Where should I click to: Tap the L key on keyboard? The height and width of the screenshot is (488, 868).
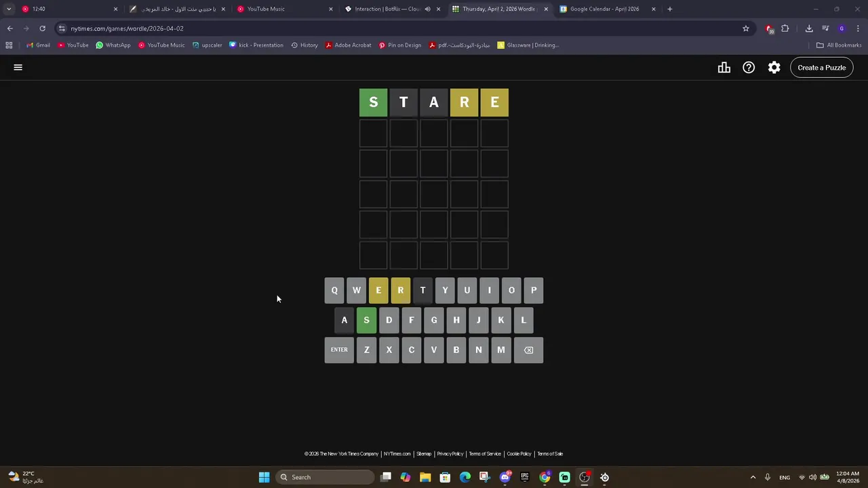[524, 320]
